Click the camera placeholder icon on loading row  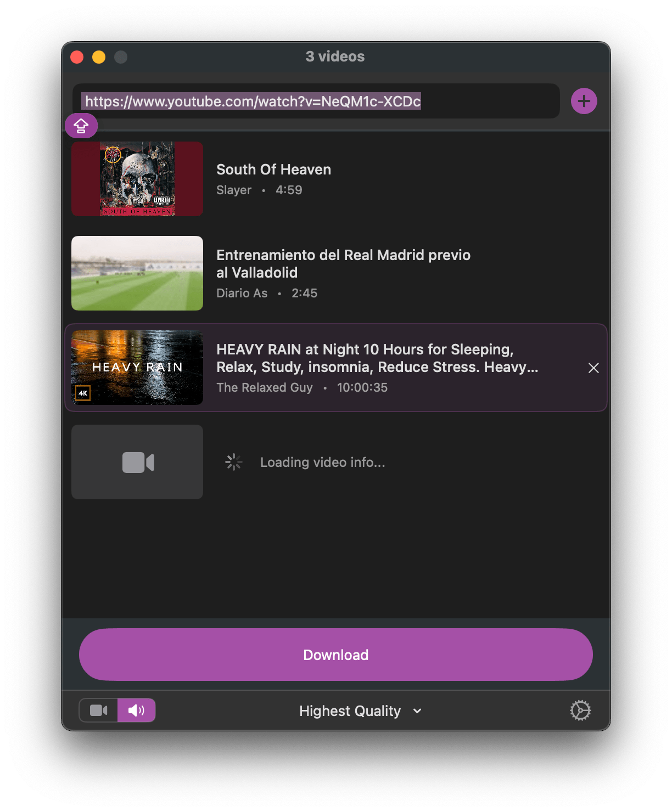pyautogui.click(x=137, y=461)
